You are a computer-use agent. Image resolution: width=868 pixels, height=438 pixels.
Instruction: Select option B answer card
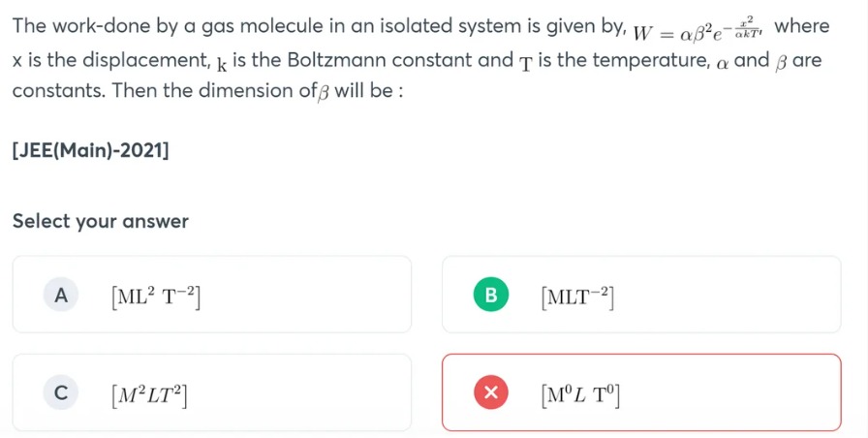641,295
